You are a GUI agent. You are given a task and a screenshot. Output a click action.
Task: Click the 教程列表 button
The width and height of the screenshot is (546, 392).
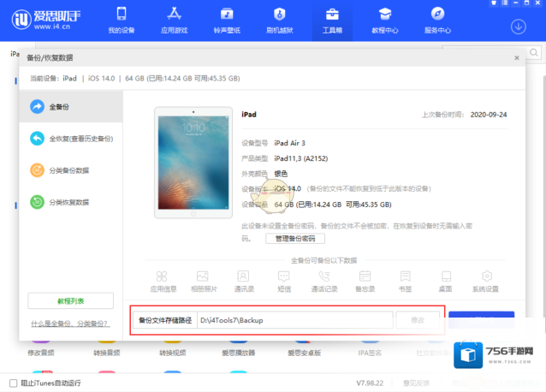pyautogui.click(x=71, y=300)
